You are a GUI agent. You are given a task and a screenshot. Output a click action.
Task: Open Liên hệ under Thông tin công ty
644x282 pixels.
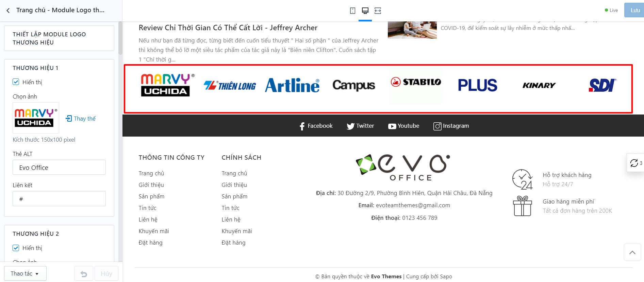click(148, 219)
